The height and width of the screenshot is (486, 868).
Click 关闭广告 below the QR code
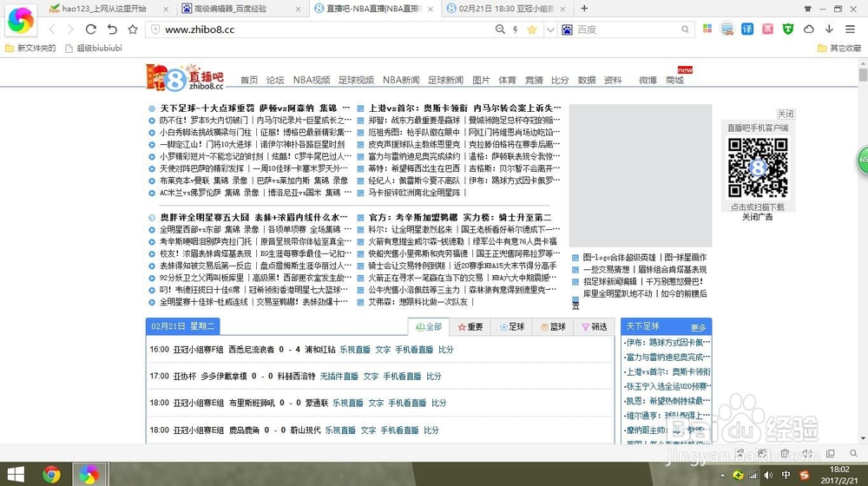click(x=757, y=217)
